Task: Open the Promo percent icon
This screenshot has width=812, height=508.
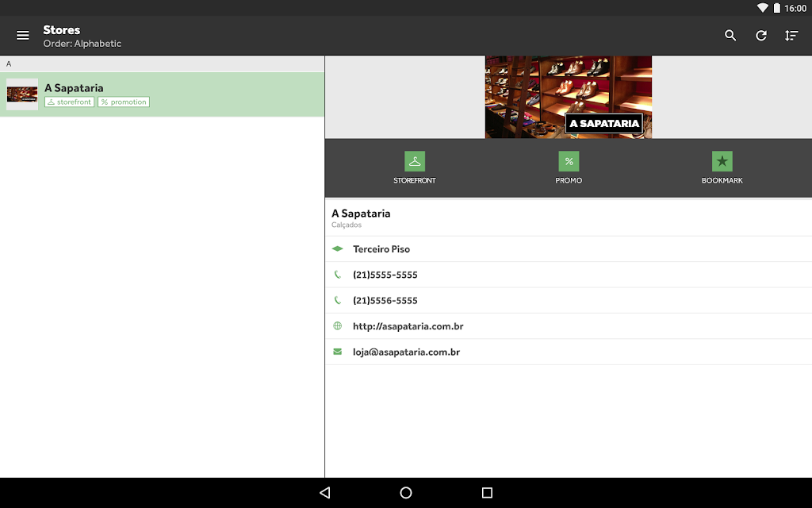Action: coord(569,161)
